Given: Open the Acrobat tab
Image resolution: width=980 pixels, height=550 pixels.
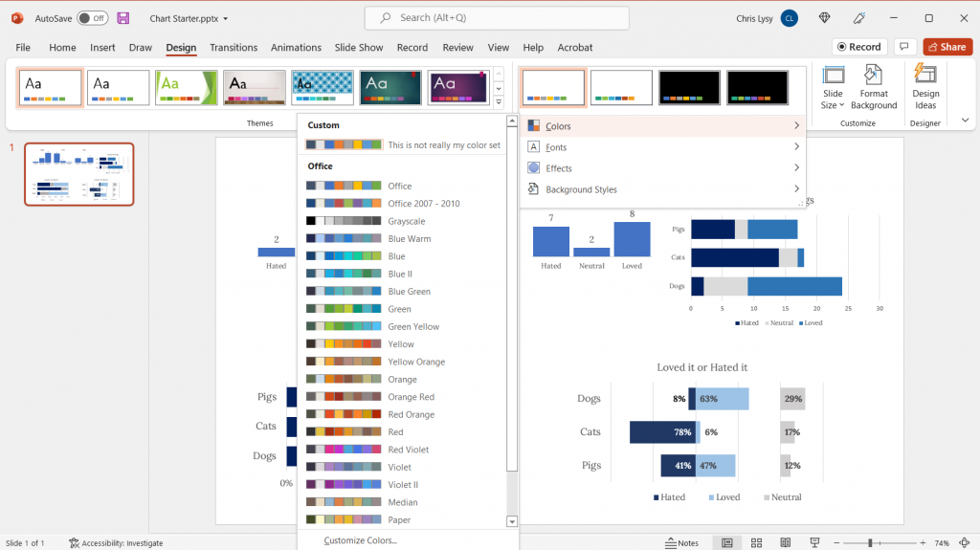Looking at the screenshot, I should tap(574, 48).
